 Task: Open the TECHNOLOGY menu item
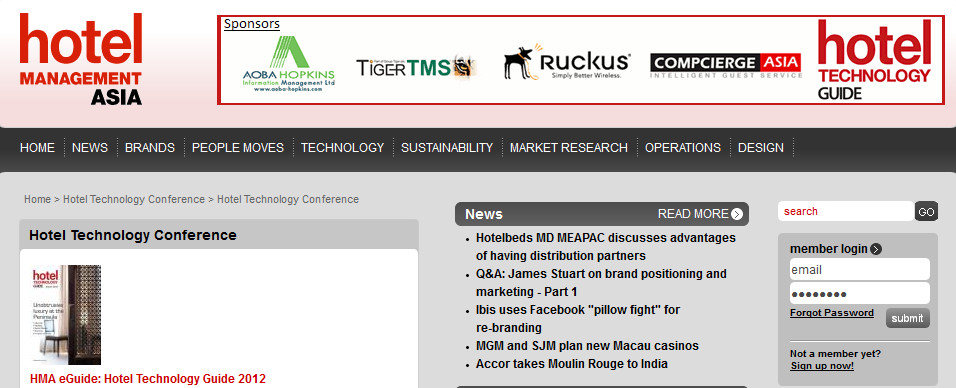pyautogui.click(x=343, y=148)
